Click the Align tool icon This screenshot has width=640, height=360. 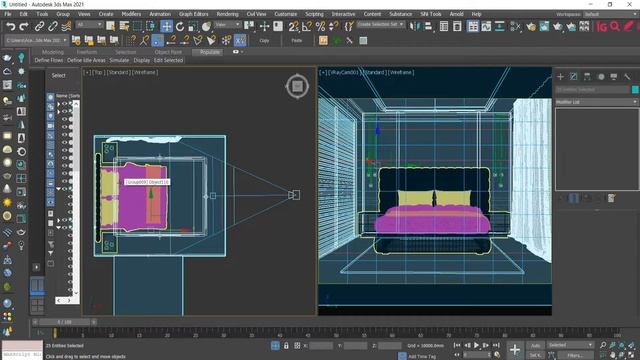tap(428, 27)
